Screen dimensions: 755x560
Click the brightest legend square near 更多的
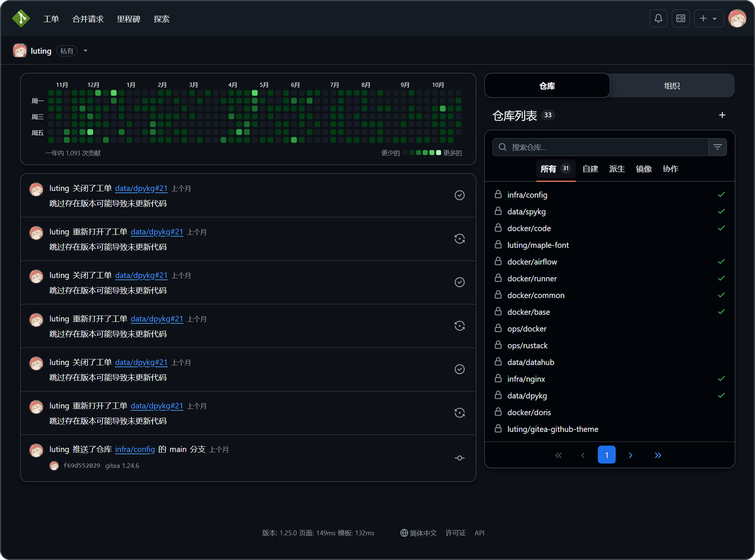(x=438, y=153)
